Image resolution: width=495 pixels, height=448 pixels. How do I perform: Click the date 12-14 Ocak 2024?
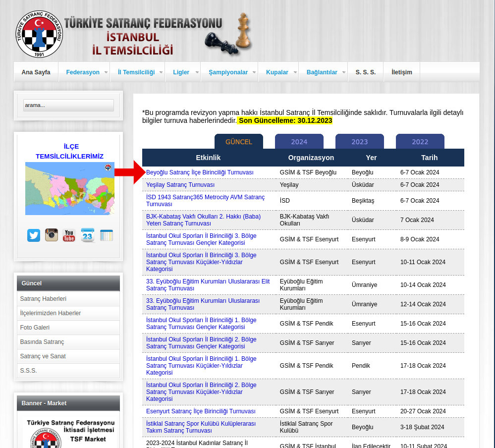423,304
